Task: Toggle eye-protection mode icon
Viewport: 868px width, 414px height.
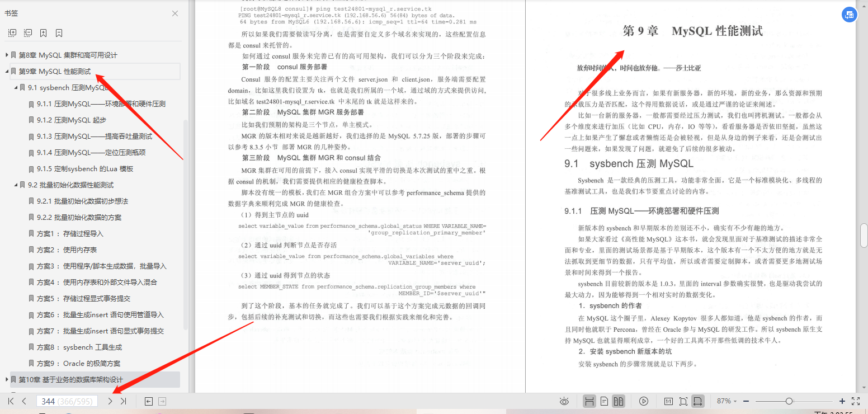Action: (564, 401)
